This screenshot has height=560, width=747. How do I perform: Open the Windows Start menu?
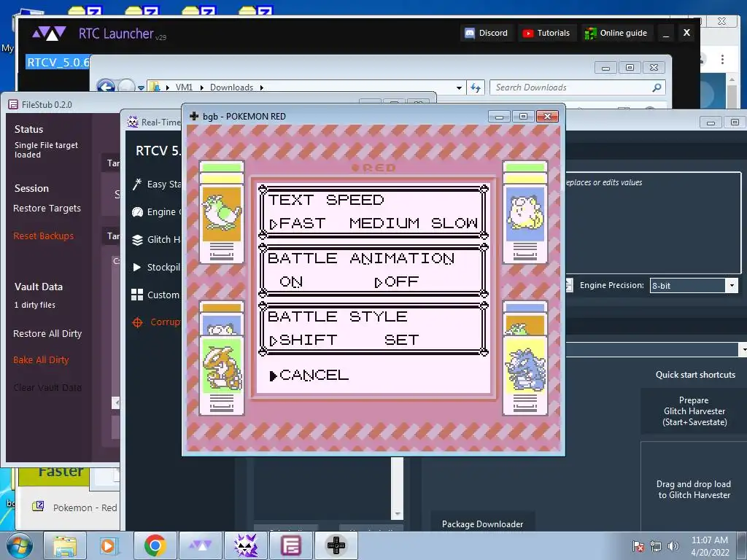tap(20, 545)
